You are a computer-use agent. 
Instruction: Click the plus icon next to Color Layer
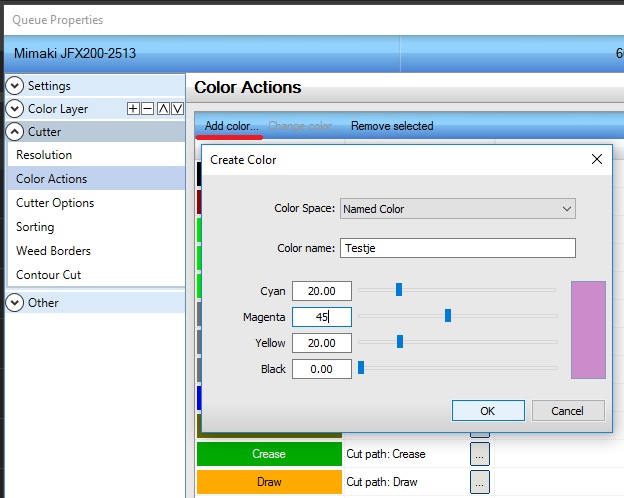(133, 109)
